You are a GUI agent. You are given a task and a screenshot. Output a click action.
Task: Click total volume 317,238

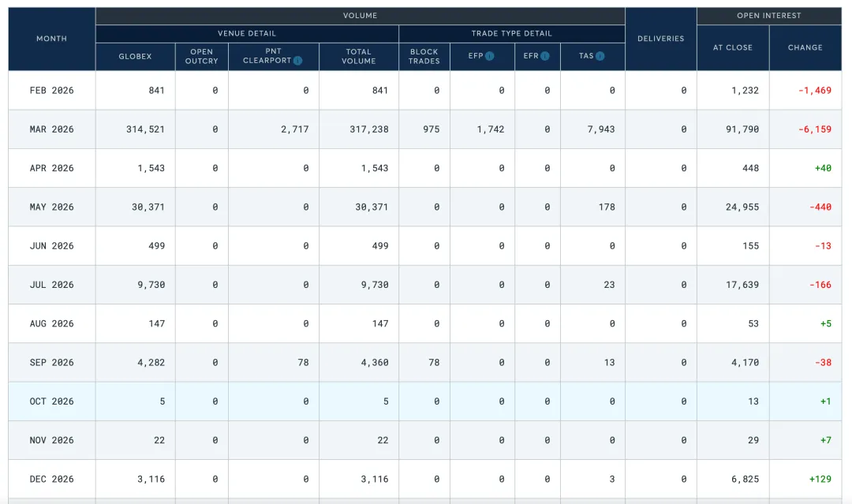click(369, 129)
